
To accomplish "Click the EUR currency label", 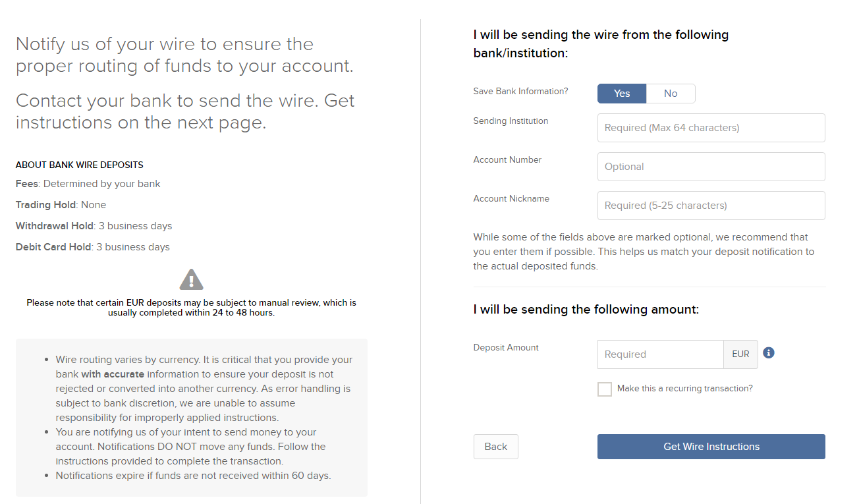I will [740, 354].
